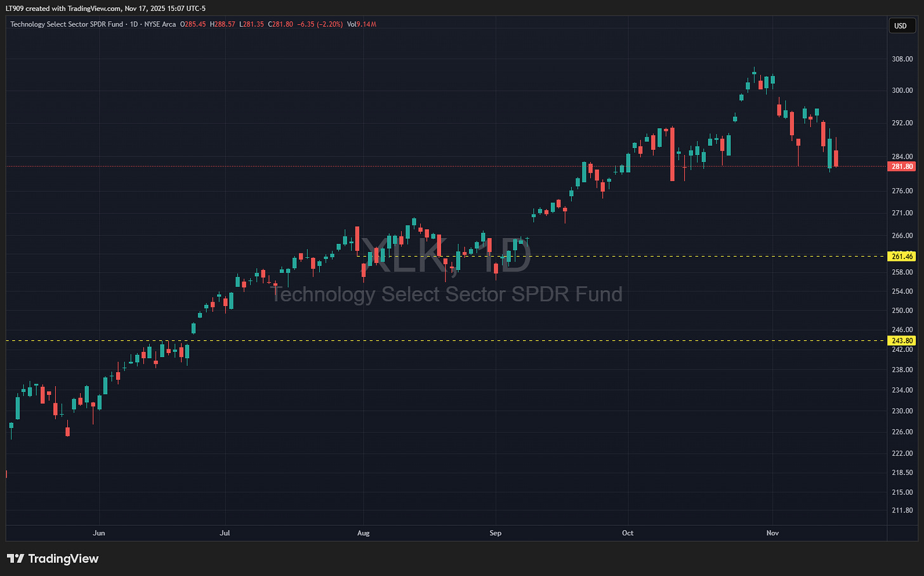Click the 230.00 price axis label
Screen dimensions: 924x576
[x=902, y=411]
